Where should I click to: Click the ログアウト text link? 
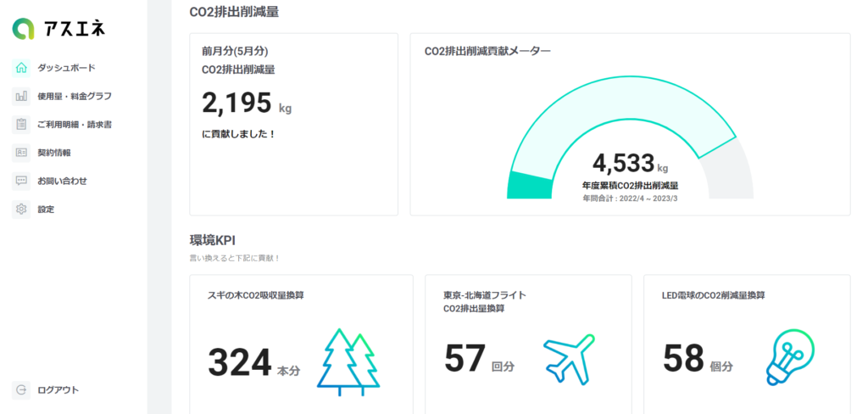(x=58, y=390)
